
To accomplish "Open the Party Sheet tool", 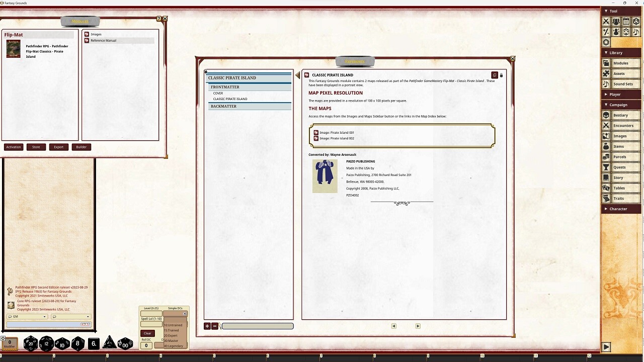I will coord(616,21).
